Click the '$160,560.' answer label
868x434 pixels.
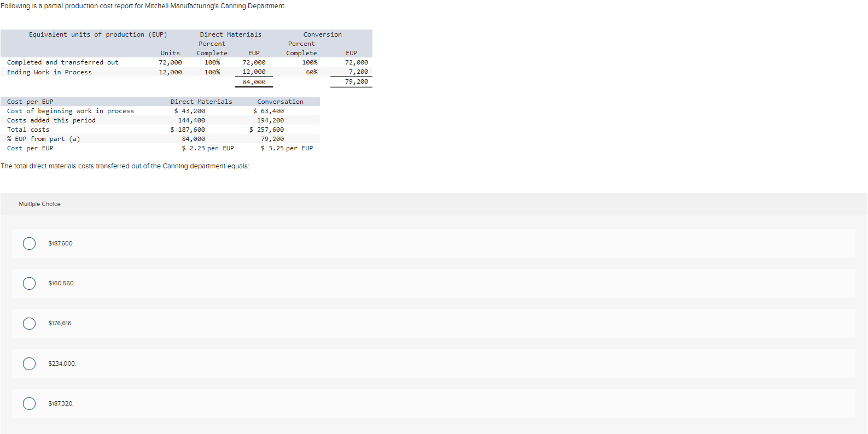click(61, 283)
